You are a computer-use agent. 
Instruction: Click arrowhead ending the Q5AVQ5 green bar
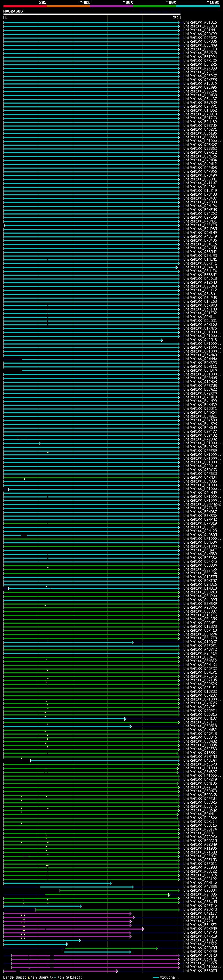156,948
